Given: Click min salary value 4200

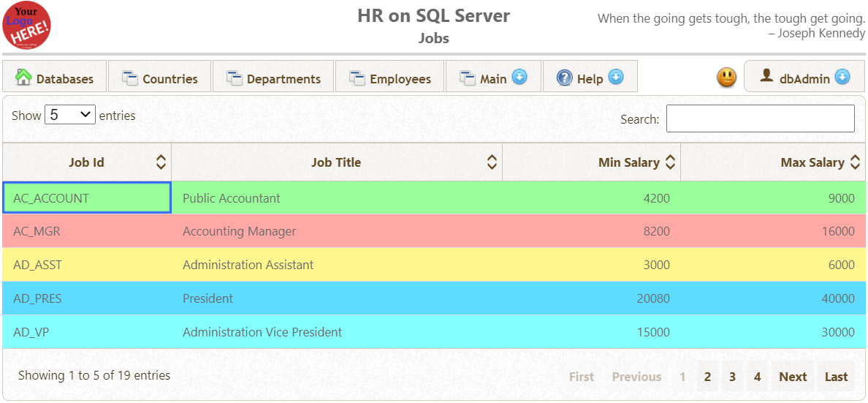Looking at the screenshot, I should [657, 198].
